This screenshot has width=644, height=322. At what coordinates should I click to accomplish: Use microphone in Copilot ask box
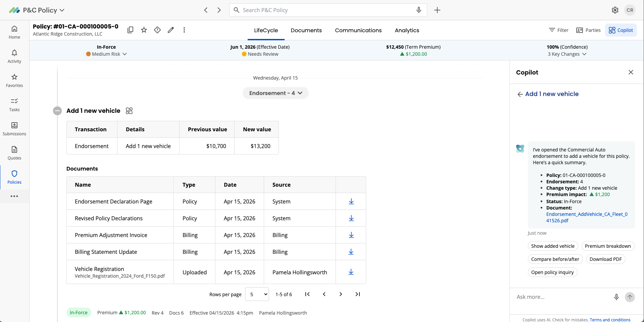(616, 297)
